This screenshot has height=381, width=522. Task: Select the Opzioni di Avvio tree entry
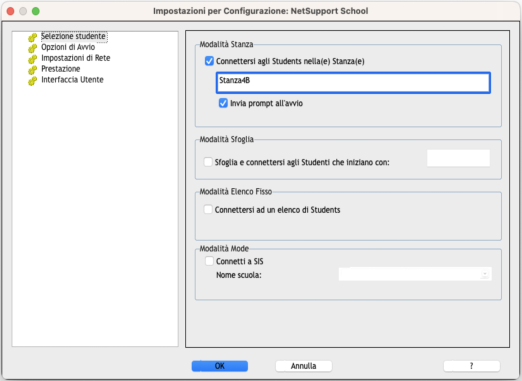(68, 47)
